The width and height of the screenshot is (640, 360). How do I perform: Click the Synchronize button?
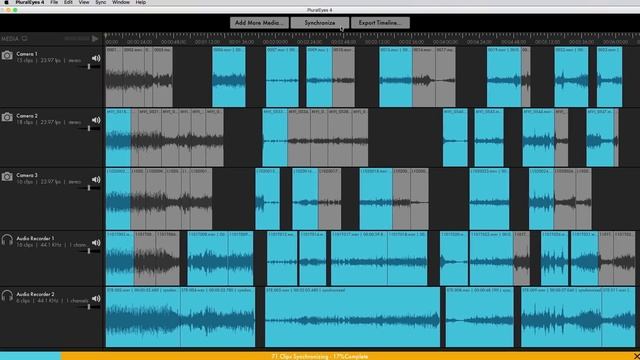point(320,23)
